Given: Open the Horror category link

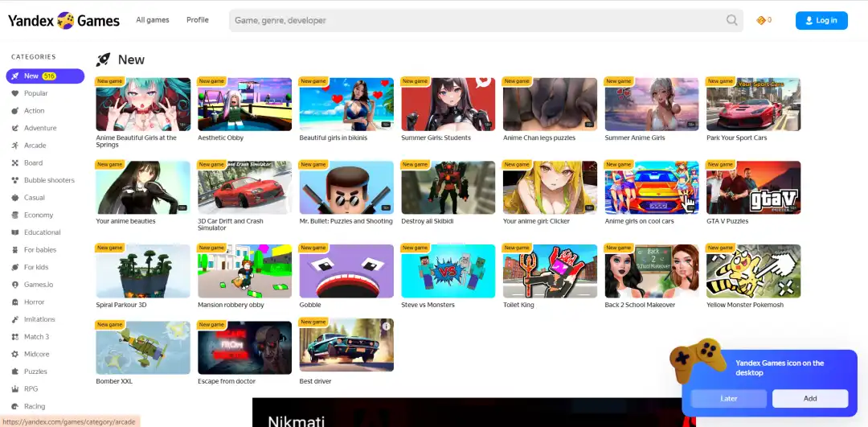Looking at the screenshot, I should [x=35, y=302].
